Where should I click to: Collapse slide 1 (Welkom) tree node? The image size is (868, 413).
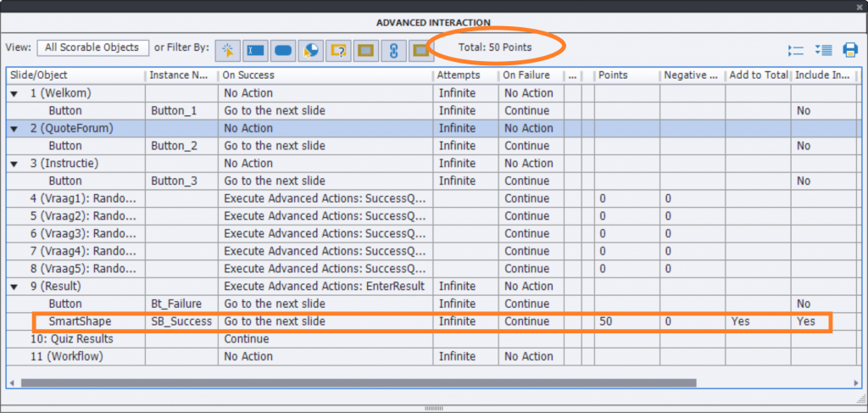coord(14,93)
